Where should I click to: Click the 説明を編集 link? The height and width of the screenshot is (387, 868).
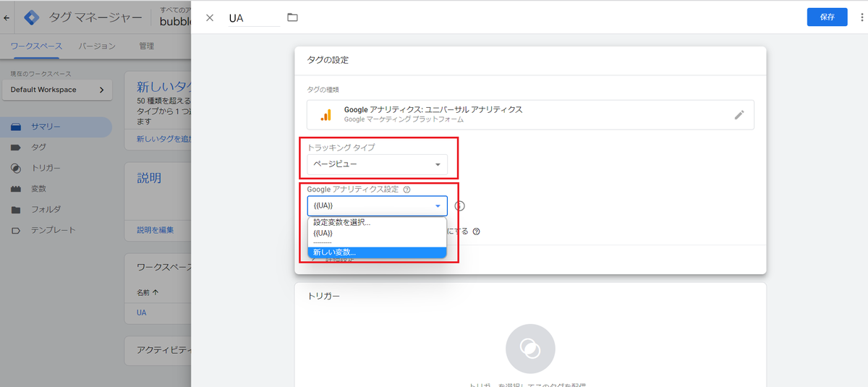coord(156,230)
